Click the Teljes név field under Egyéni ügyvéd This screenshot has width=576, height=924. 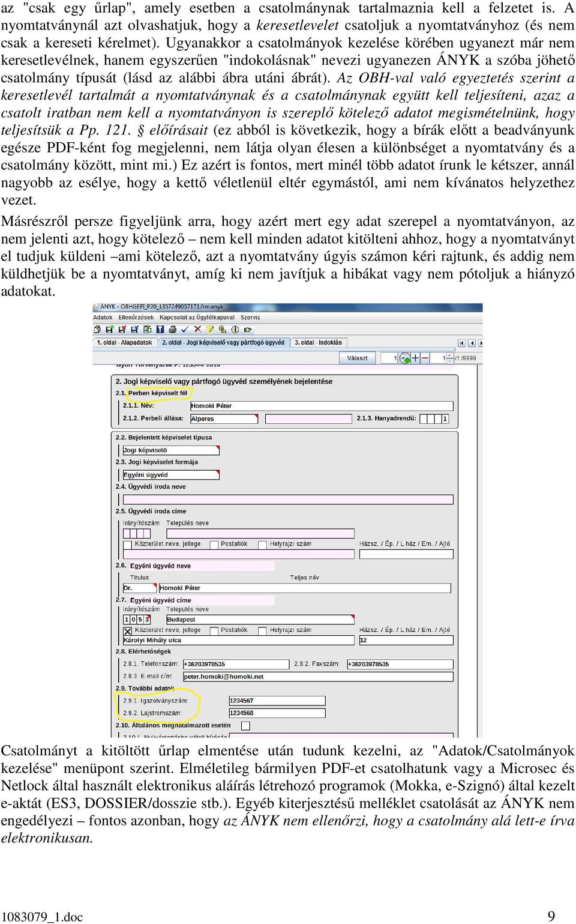(306, 588)
